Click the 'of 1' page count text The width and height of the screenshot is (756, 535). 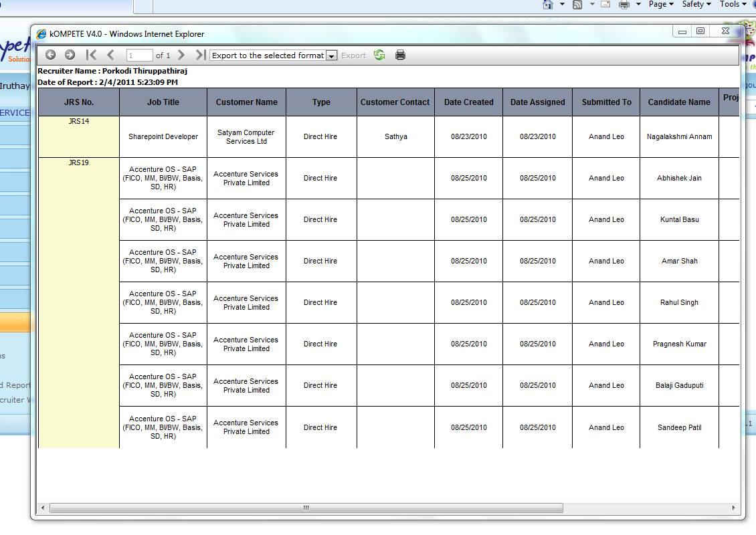(x=163, y=56)
